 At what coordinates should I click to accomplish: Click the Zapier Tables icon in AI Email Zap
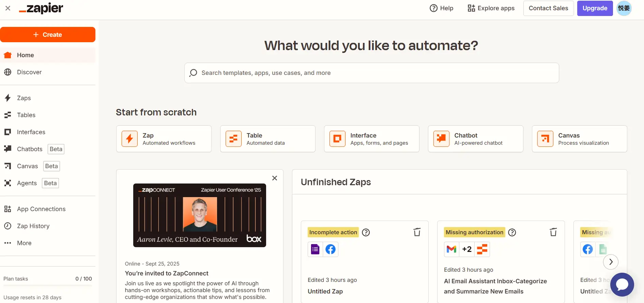pos(482,250)
